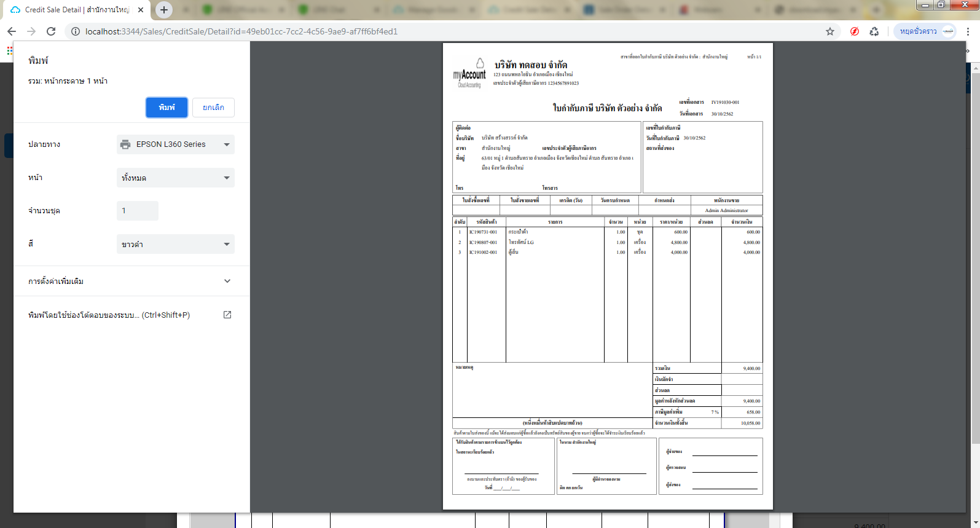Click the blue พิมพ์ print button

pos(167,107)
